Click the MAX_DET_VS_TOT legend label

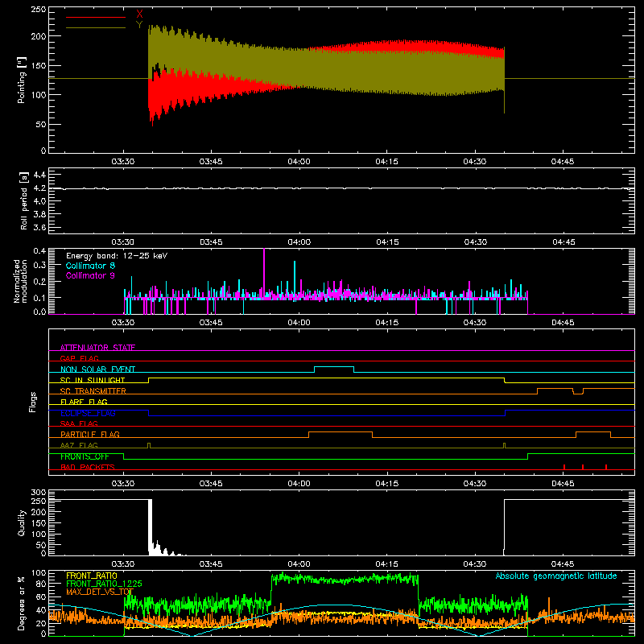[100, 592]
